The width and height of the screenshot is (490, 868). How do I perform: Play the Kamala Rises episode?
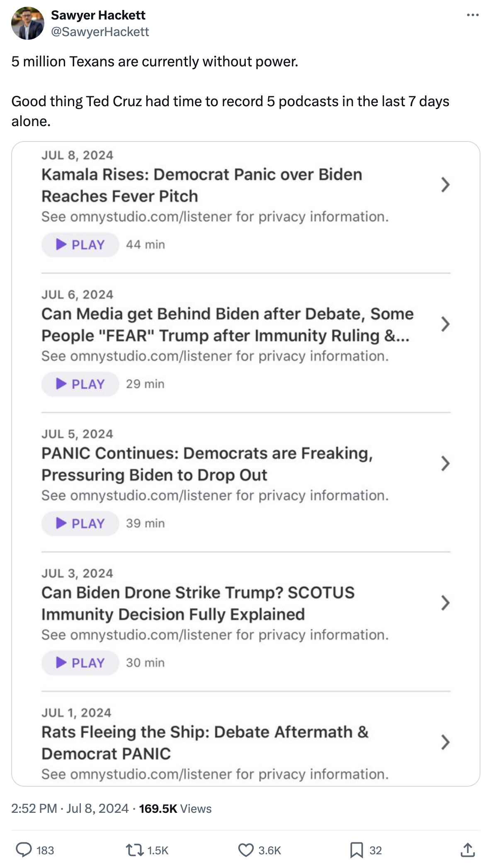[x=80, y=245]
